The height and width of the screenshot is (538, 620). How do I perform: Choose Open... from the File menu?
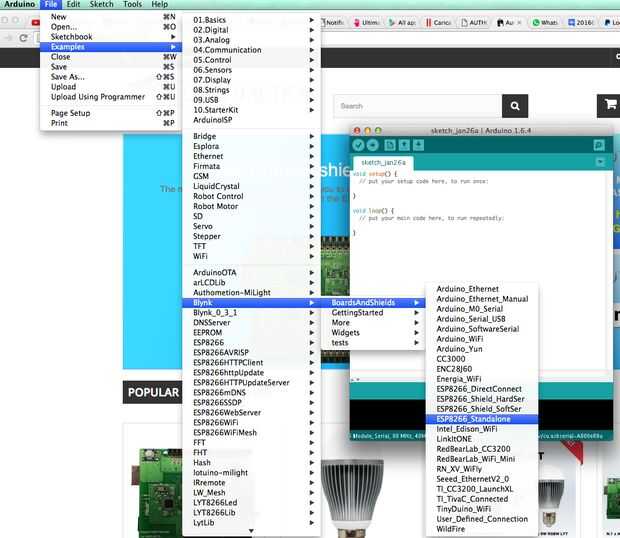click(111, 26)
